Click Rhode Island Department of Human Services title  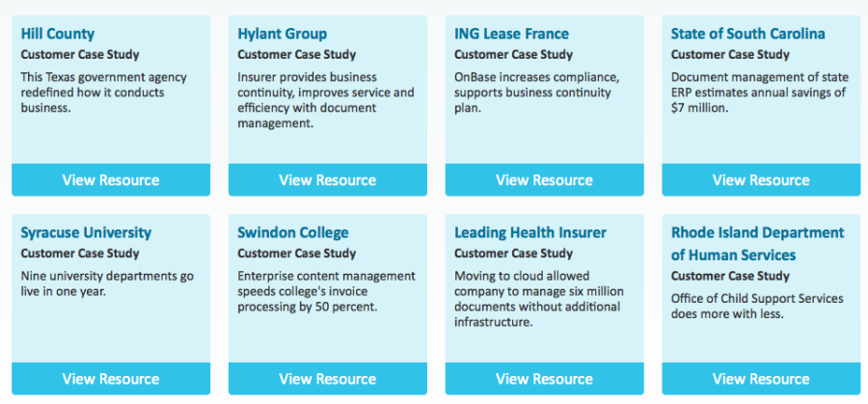tap(756, 244)
